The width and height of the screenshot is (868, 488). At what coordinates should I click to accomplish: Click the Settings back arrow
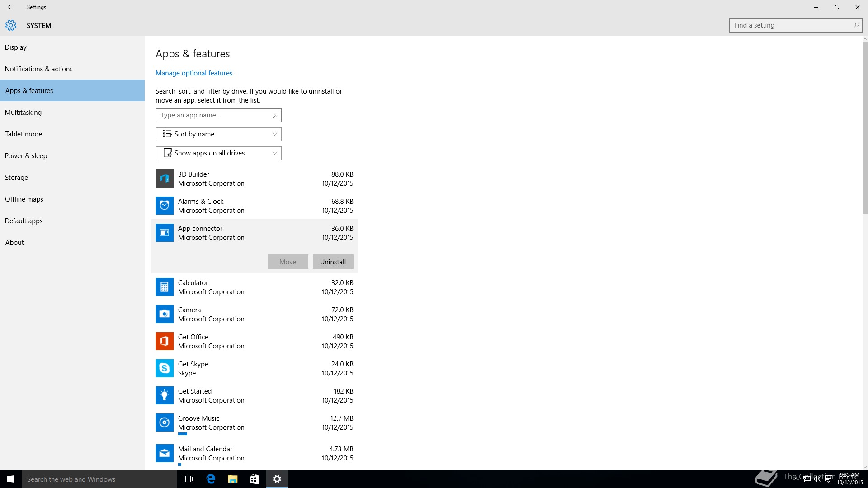11,7
